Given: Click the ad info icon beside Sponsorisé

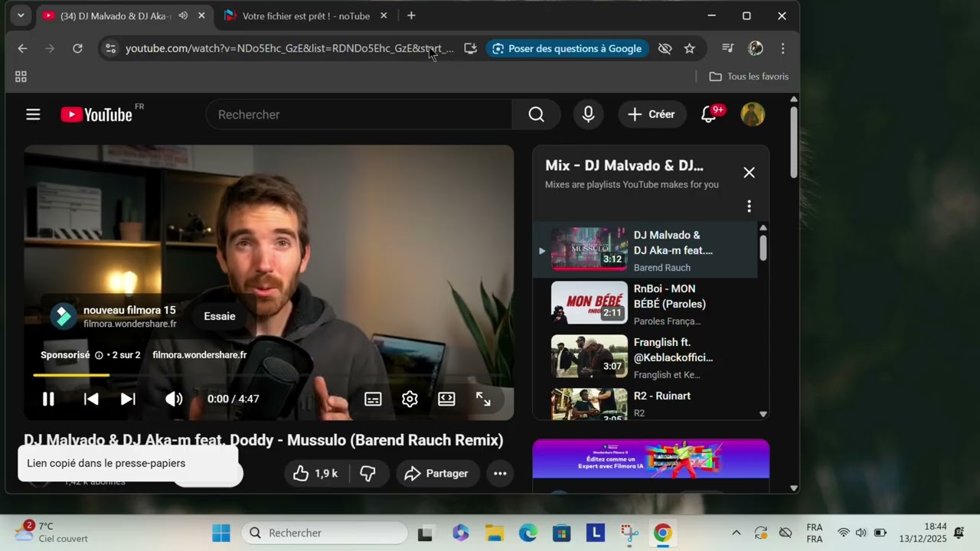Looking at the screenshot, I should point(99,355).
